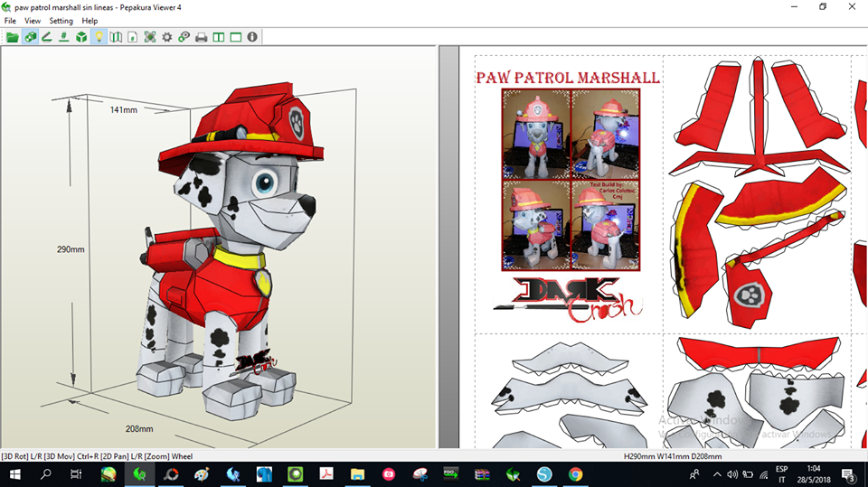Image resolution: width=868 pixels, height=487 pixels.
Task: Open the Setting menu
Action: coord(61,21)
